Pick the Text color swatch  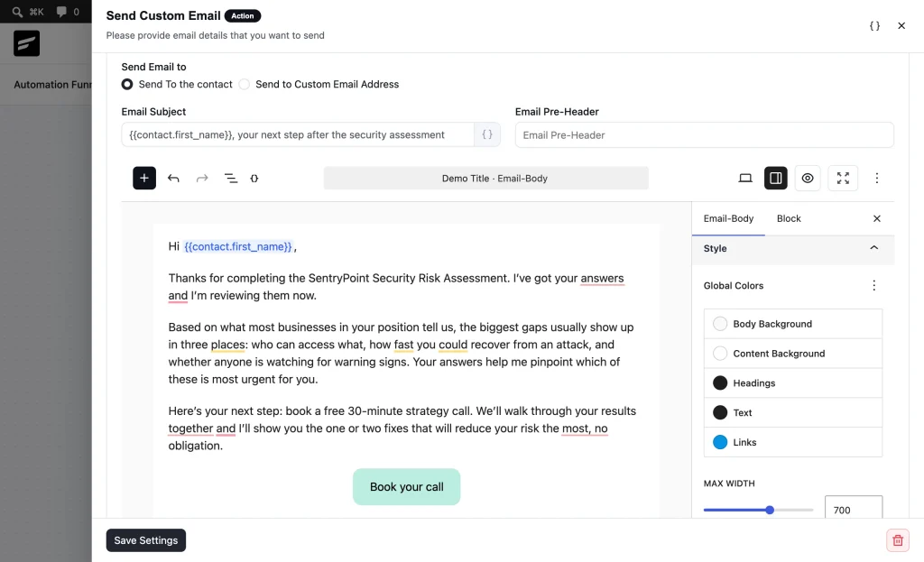(720, 412)
